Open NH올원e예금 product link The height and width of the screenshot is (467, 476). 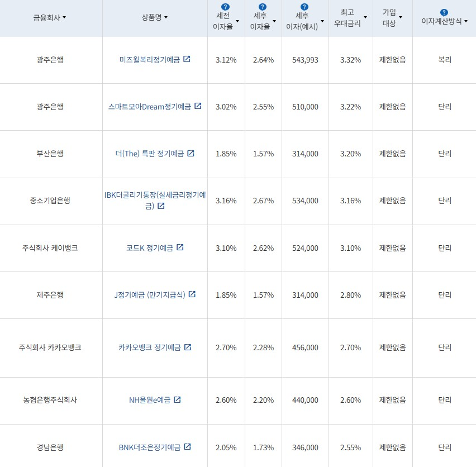point(150,400)
